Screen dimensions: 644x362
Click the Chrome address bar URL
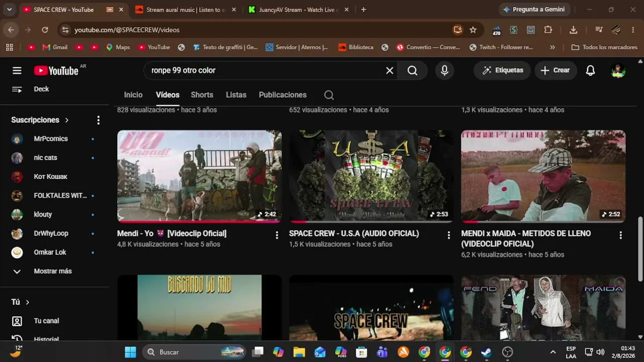point(127,30)
